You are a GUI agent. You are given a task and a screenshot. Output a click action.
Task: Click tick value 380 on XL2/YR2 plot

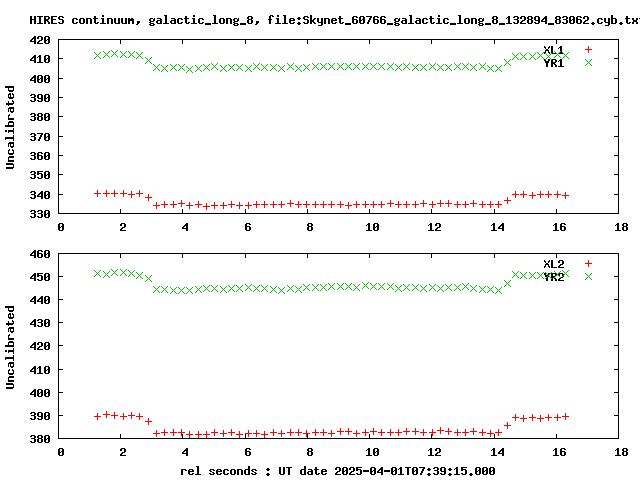tap(40, 439)
